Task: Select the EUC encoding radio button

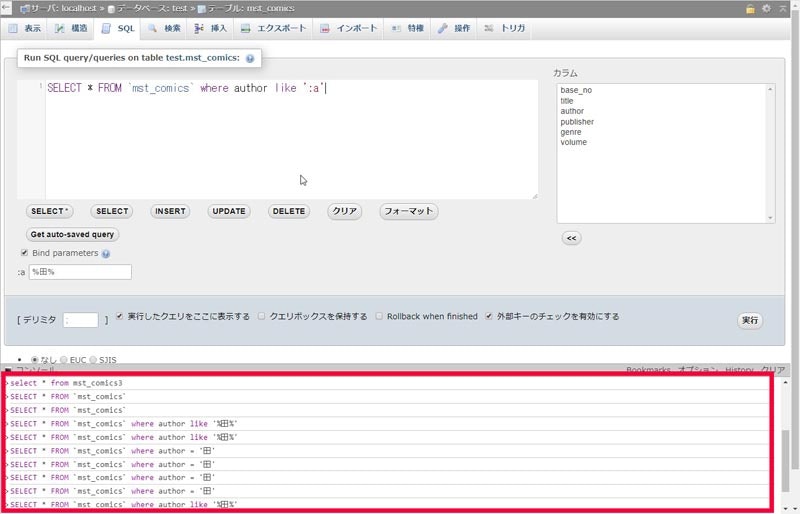Action: tap(64, 360)
